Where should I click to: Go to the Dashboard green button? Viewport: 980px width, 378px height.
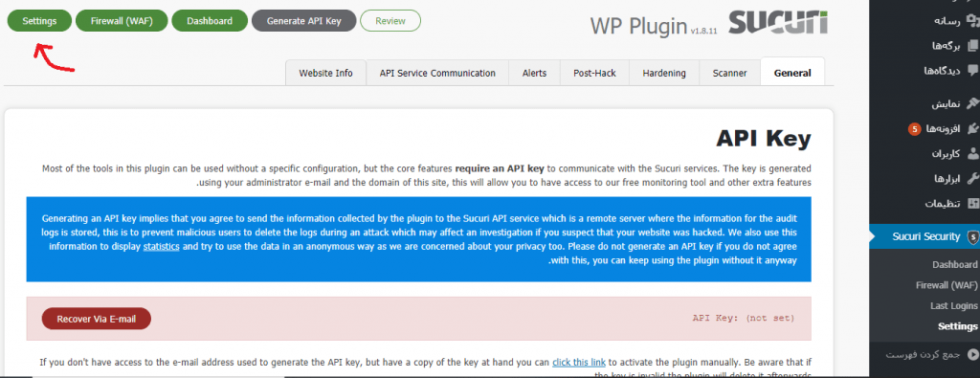point(210,21)
